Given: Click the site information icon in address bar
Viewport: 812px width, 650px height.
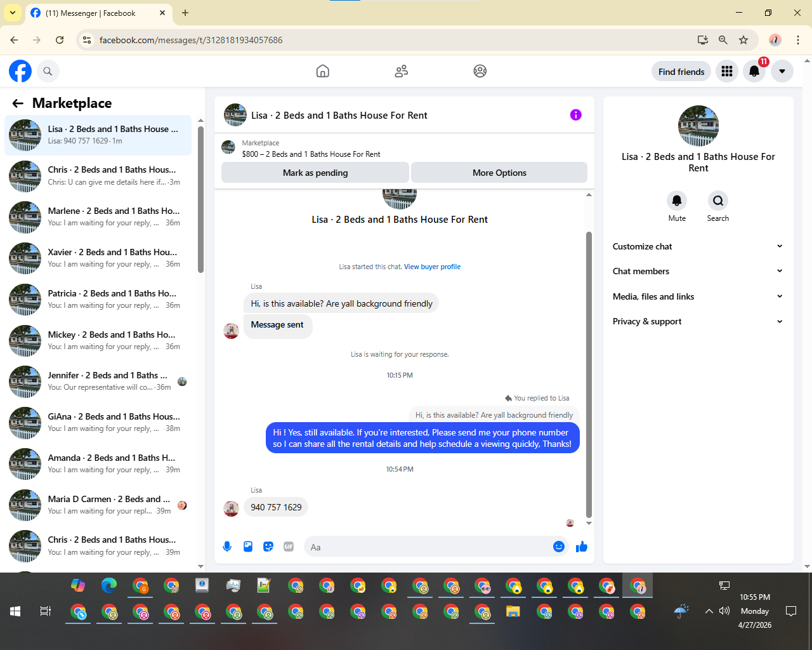Looking at the screenshot, I should [88, 40].
